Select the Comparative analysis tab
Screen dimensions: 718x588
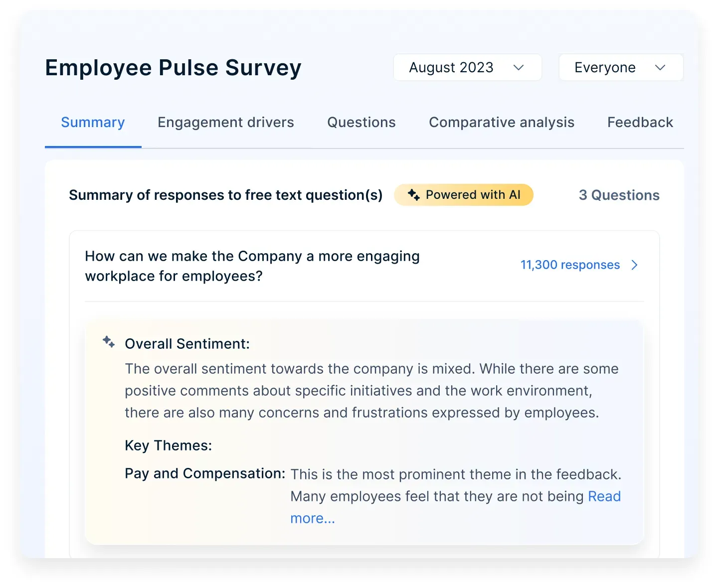[502, 123]
